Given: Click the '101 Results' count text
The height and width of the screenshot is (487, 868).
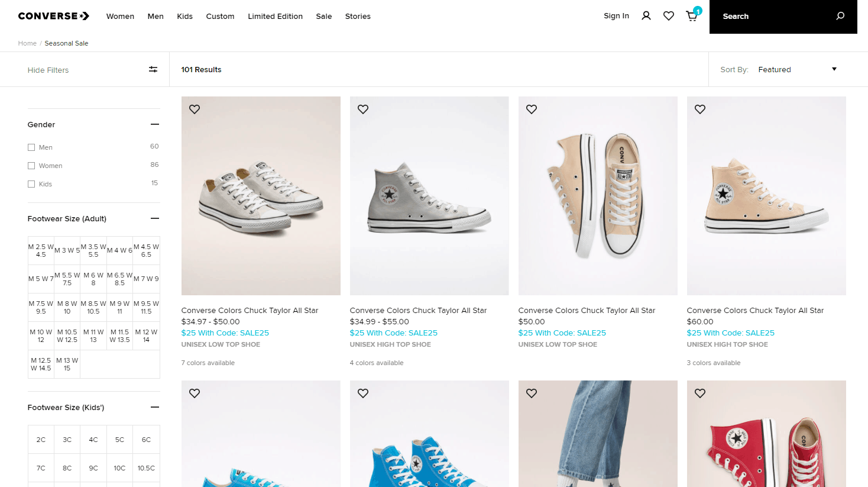Looking at the screenshot, I should point(201,70).
